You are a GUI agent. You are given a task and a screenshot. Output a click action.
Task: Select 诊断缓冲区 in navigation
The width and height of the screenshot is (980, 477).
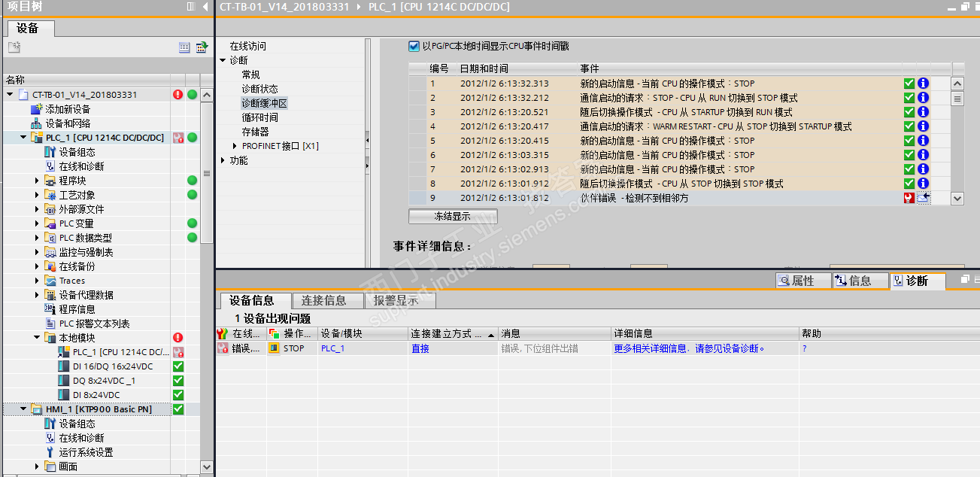[265, 103]
